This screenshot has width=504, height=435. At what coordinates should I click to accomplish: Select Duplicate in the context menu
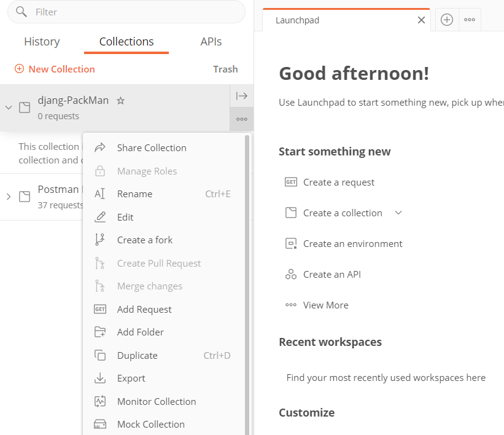pos(164,356)
